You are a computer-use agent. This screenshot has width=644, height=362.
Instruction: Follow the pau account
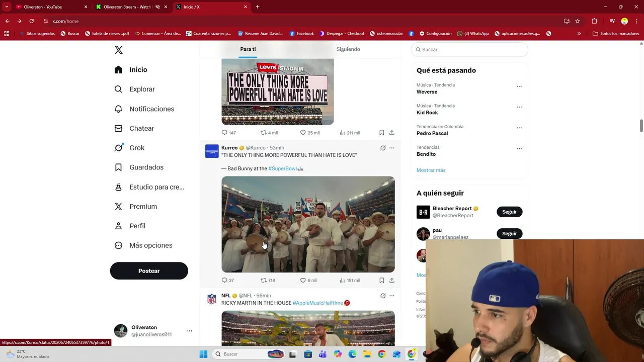pos(509,233)
